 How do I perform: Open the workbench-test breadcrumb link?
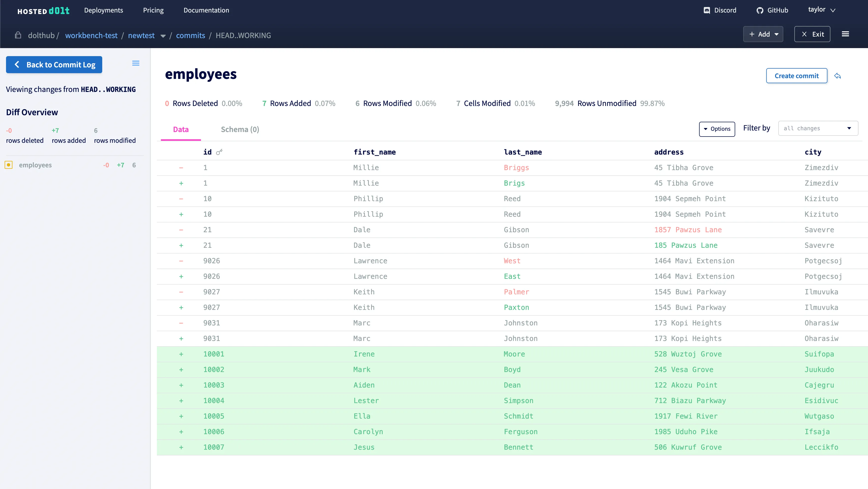point(91,36)
